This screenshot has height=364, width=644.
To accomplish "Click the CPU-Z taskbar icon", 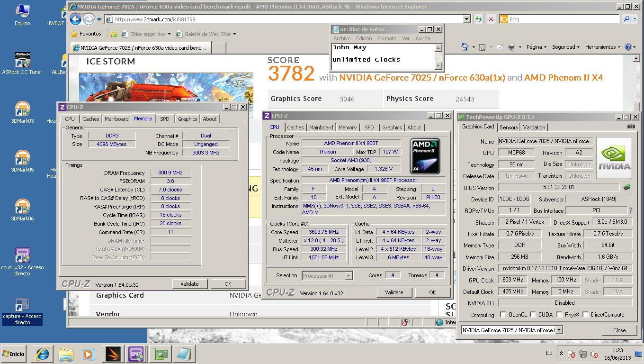I will point(136,354).
